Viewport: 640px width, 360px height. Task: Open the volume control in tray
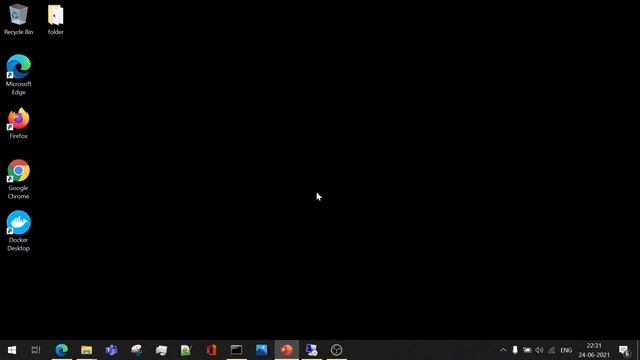pyautogui.click(x=539, y=350)
